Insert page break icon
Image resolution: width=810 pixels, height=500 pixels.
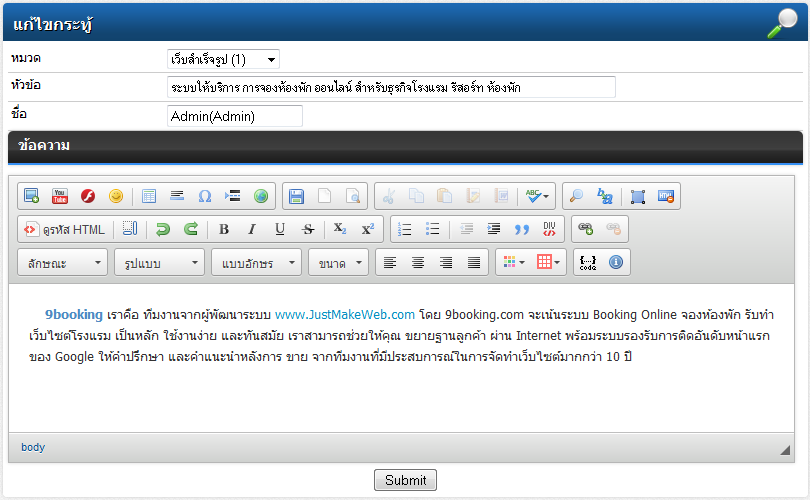[x=233, y=196]
